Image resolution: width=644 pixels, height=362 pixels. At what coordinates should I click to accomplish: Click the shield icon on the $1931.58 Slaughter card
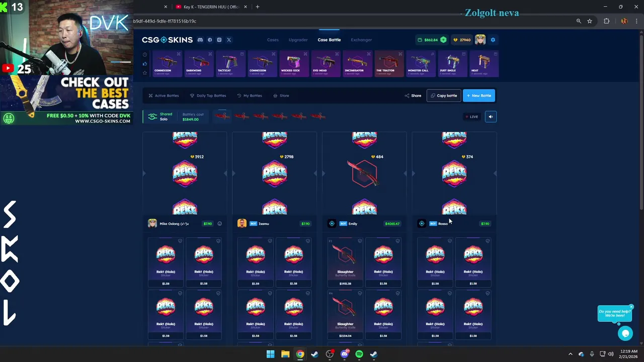tap(359, 241)
